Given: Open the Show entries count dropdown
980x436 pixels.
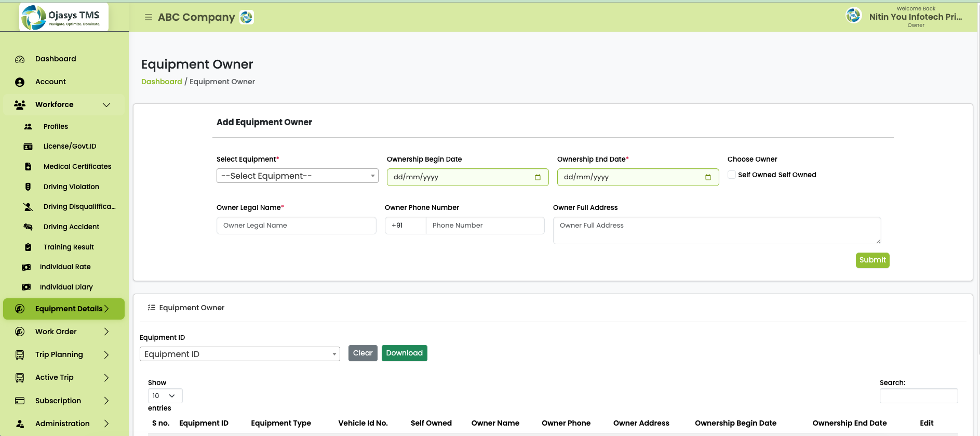Looking at the screenshot, I should point(165,396).
